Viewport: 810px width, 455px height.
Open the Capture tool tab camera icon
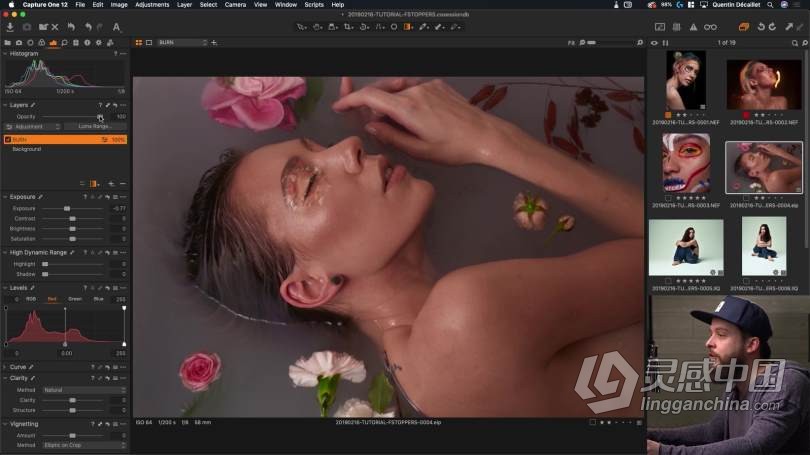pos(19,43)
